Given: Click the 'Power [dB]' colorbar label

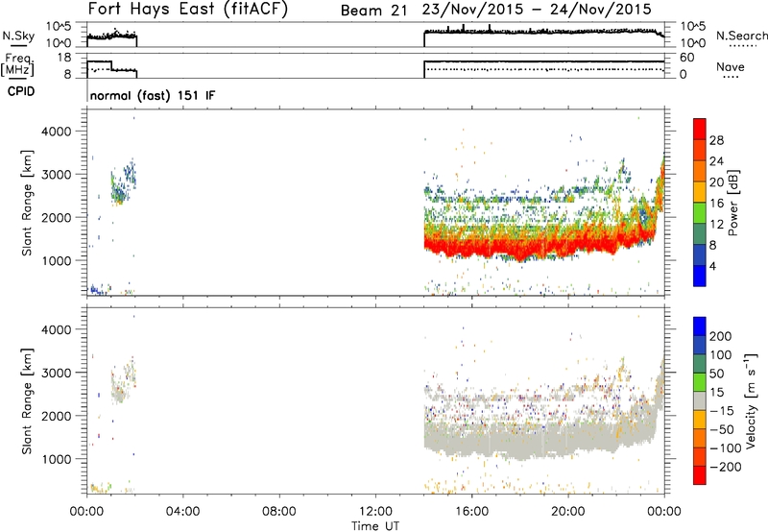Looking at the screenshot, I should pos(733,203).
